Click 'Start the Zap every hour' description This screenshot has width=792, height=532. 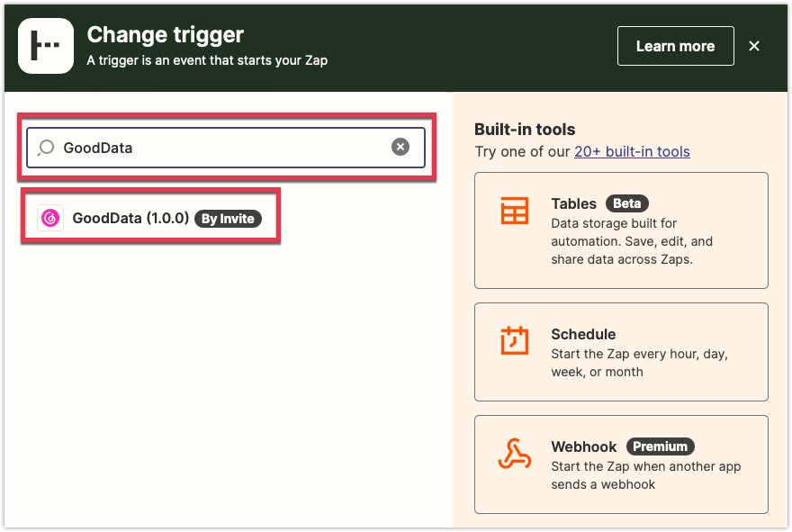pyautogui.click(x=639, y=363)
